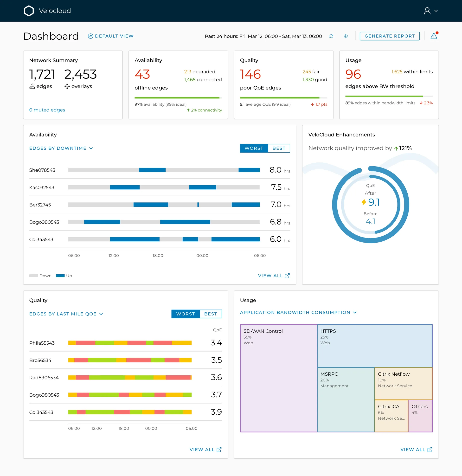462x476 pixels.
Task: Select BEST in Quality panel
Action: tap(211, 314)
